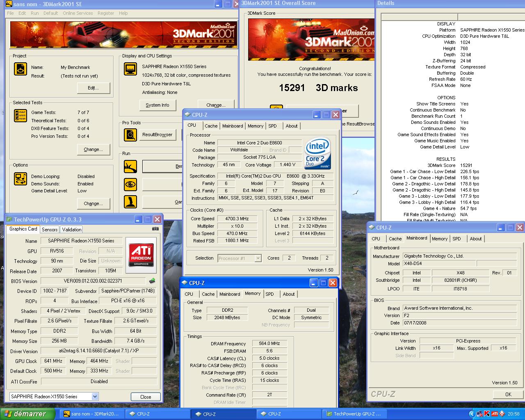Click Change... under Selected Tests
The width and height of the screenshot is (525, 420).
click(x=94, y=149)
